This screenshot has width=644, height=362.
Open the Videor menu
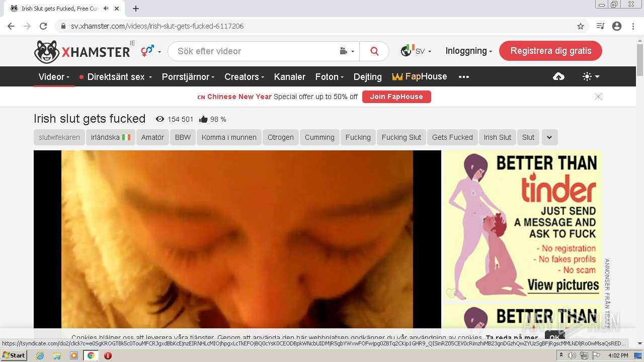[54, 77]
